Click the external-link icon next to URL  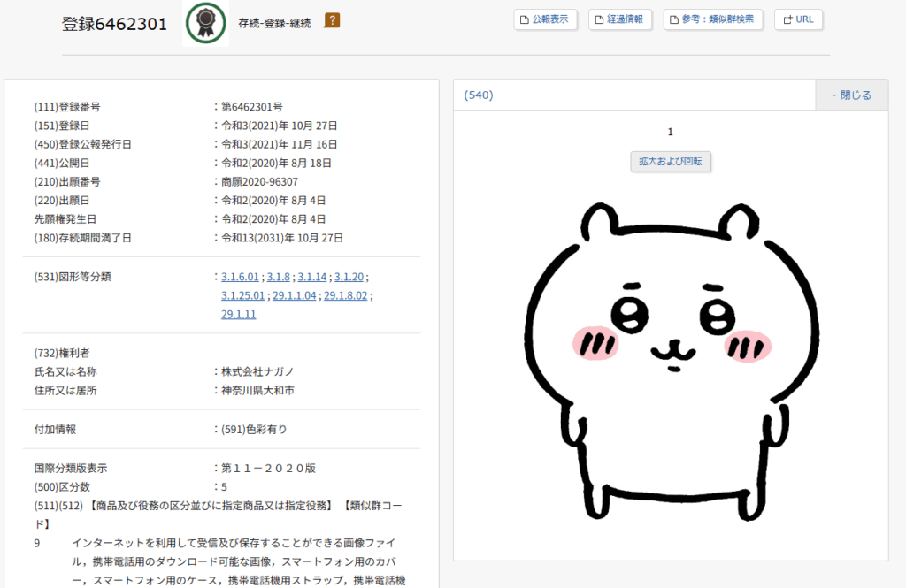coord(787,19)
